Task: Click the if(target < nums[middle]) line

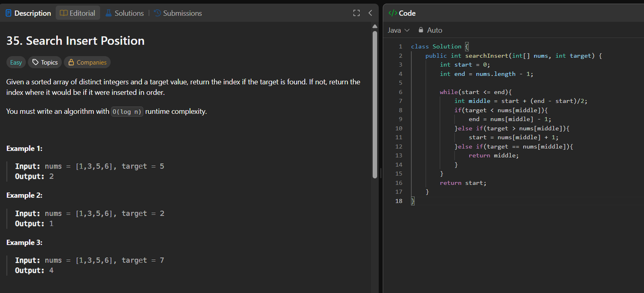Action: (501, 111)
